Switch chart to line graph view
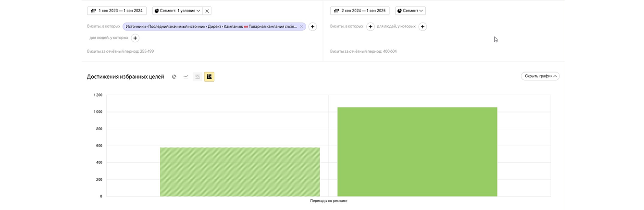This screenshot has width=644, height=210. tap(186, 77)
